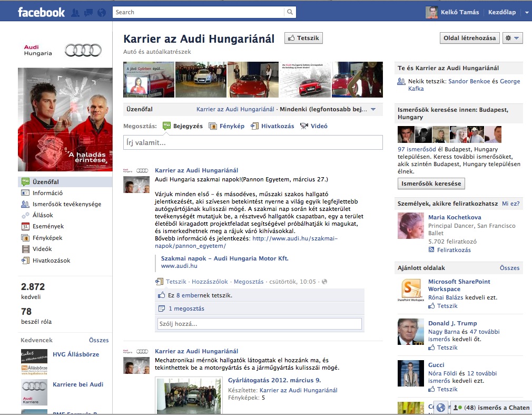This screenshot has height=415, width=532.
Task: Open the group with white Audi thumbnail
Action: click(x=201, y=80)
